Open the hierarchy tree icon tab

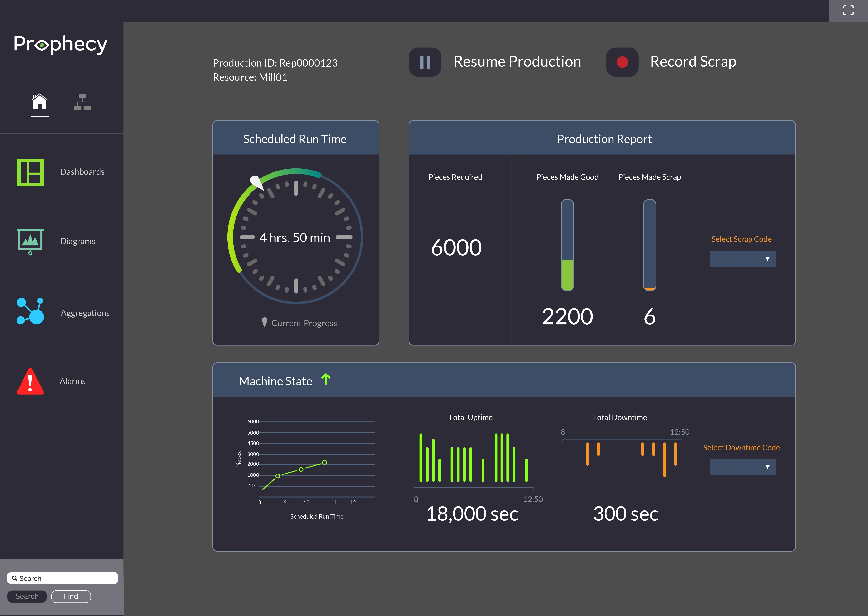(x=82, y=102)
